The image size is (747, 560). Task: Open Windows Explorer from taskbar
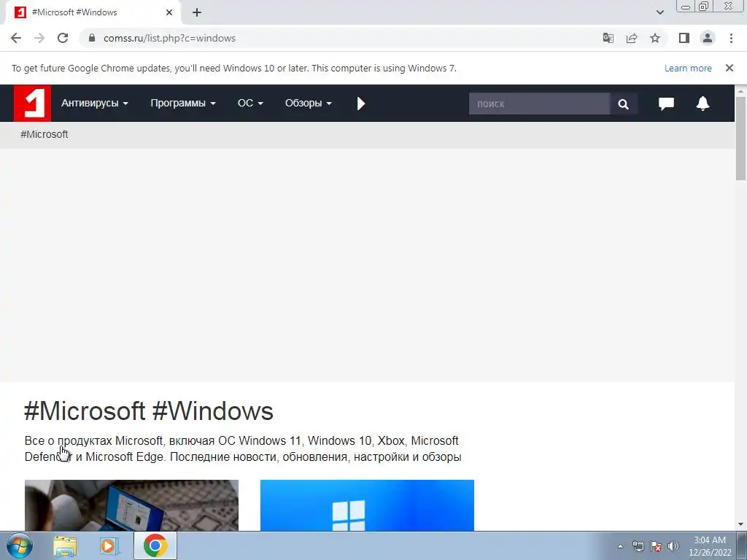pos(65,546)
